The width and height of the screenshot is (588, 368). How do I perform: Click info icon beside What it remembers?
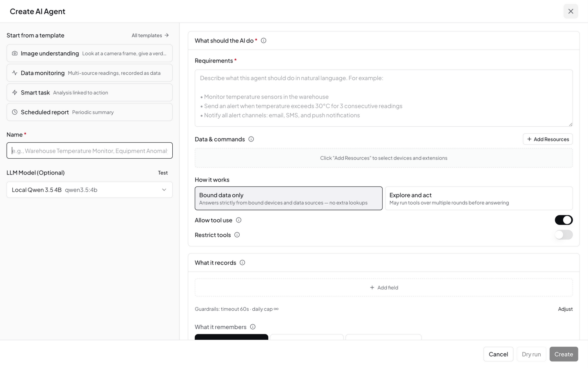(x=253, y=327)
